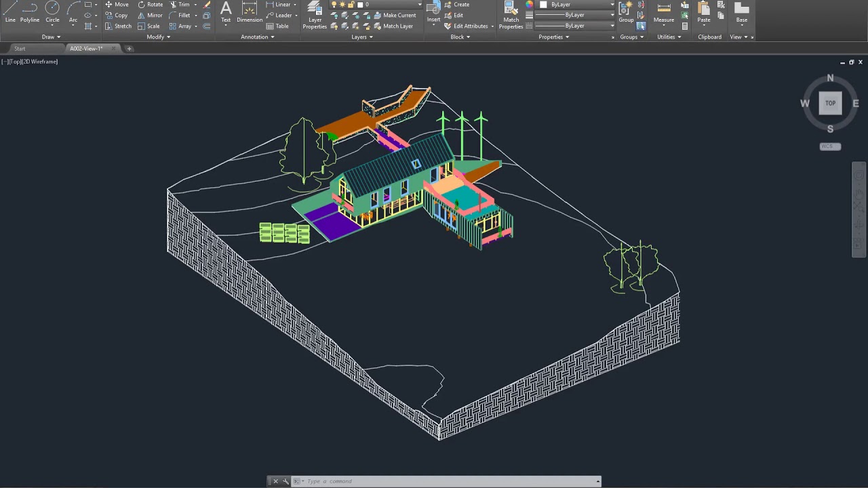Expand the Annotation panel
Screen dimensions: 868x488
click(x=258, y=37)
